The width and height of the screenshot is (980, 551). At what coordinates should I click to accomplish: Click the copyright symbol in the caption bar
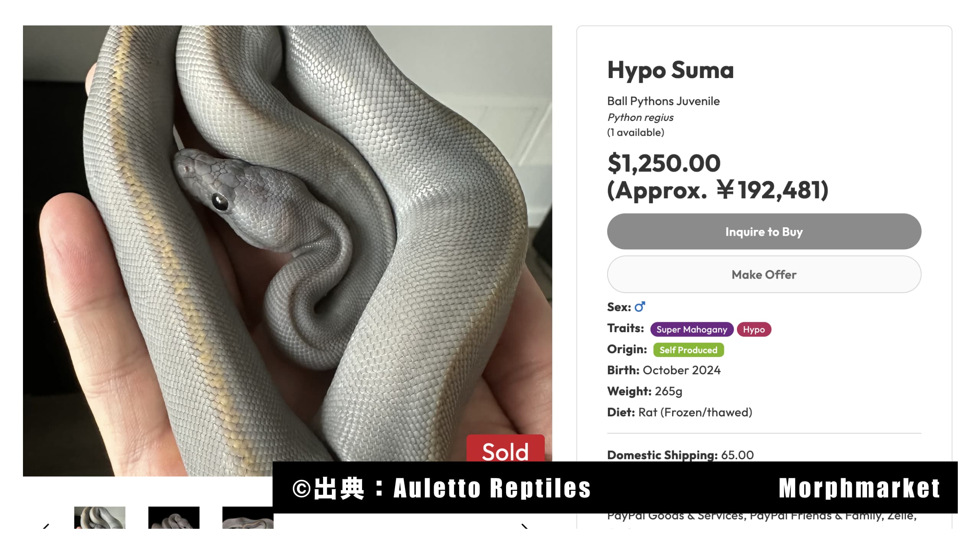pos(301,489)
